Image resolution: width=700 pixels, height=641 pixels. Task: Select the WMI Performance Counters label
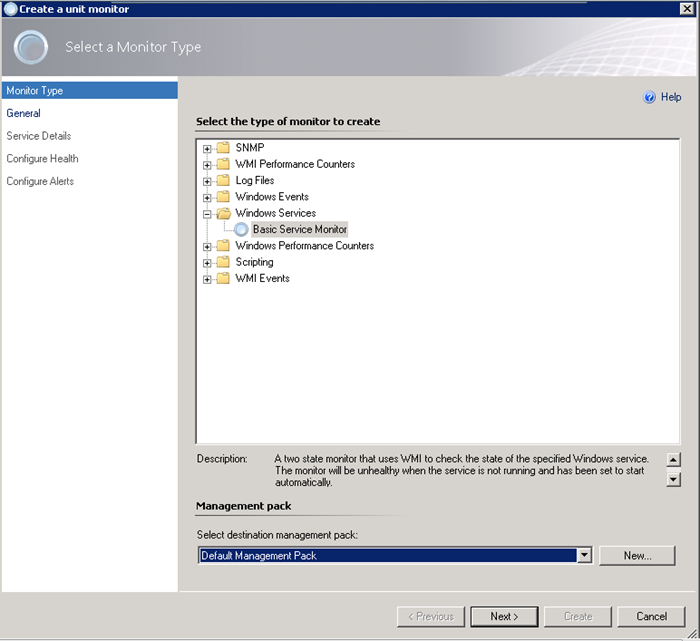tap(295, 164)
